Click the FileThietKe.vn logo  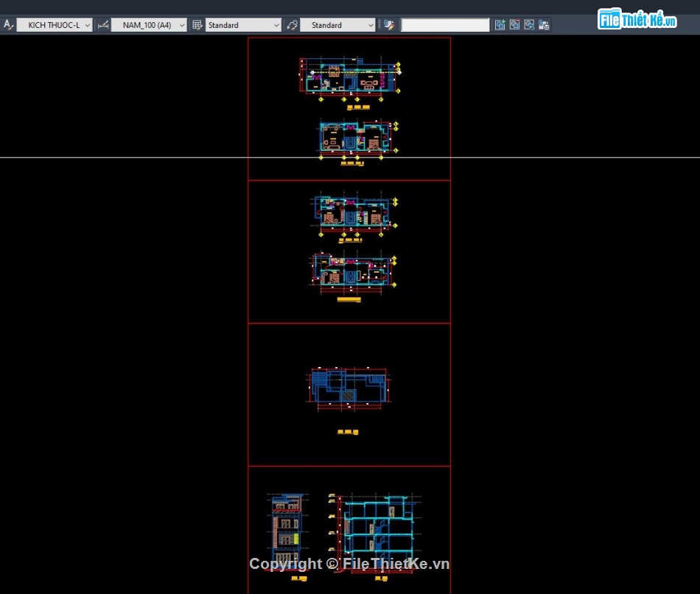pyautogui.click(x=637, y=19)
